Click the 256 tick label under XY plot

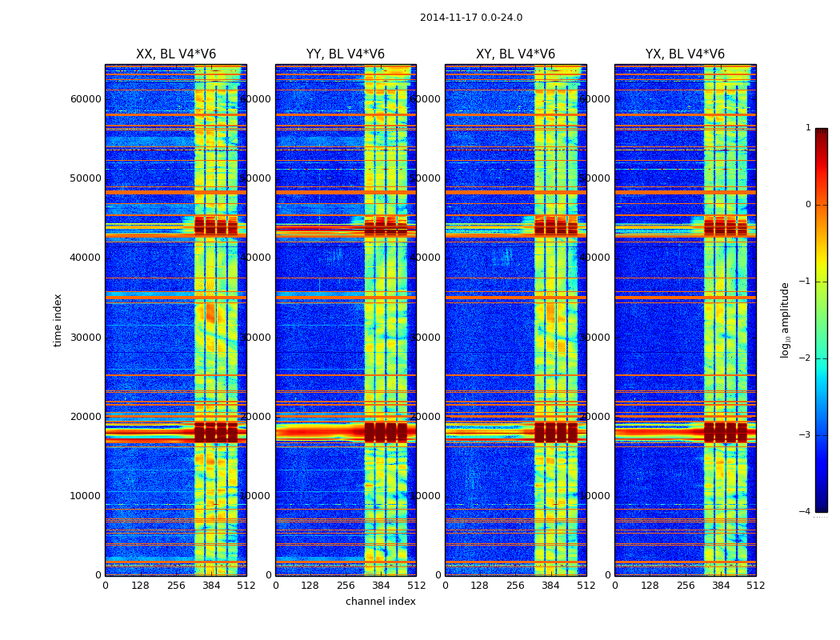(515, 586)
